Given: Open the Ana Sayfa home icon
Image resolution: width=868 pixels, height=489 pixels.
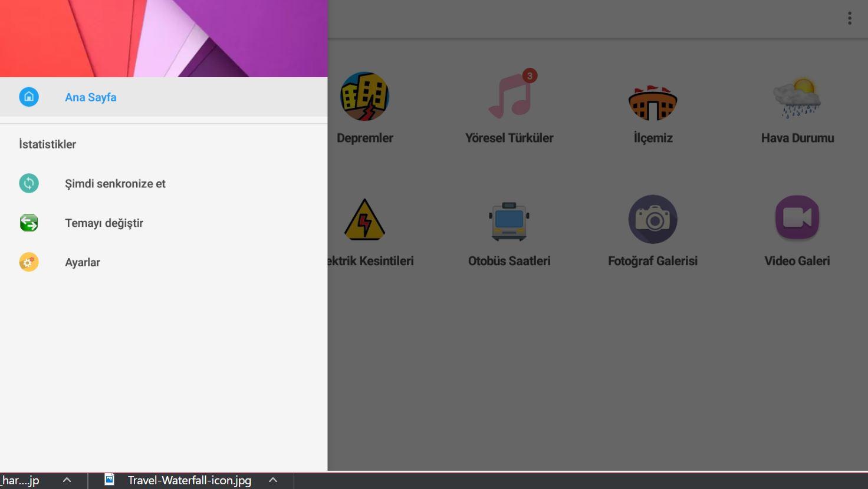Looking at the screenshot, I should [29, 97].
